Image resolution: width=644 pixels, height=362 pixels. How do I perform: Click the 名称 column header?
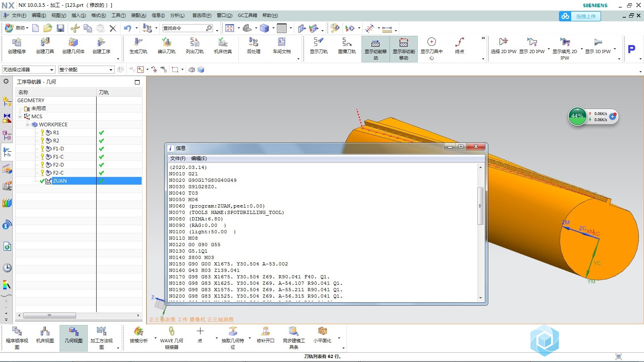pyautogui.click(x=56, y=93)
